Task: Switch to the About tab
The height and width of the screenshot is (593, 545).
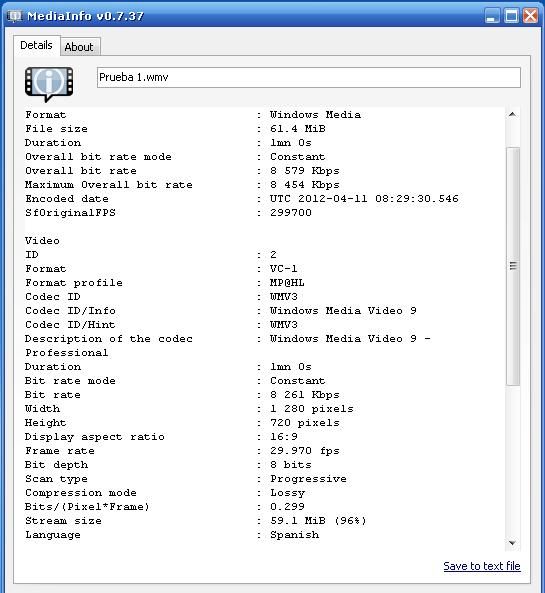Action: point(79,47)
